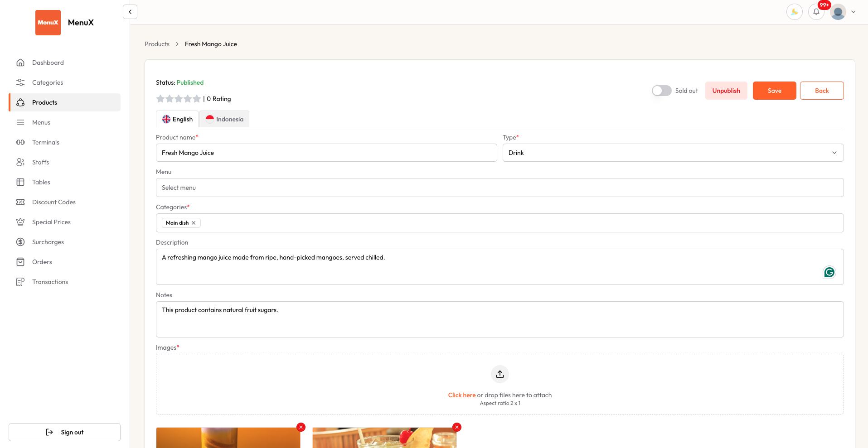Click the Save button

coord(775,91)
